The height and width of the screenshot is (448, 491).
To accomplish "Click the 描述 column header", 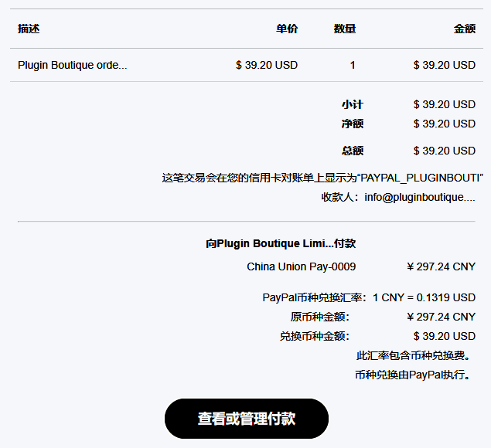I will pyautogui.click(x=29, y=29).
